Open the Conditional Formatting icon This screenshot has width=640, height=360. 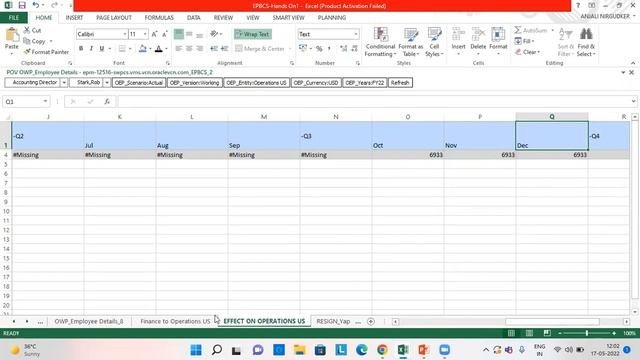(381, 34)
